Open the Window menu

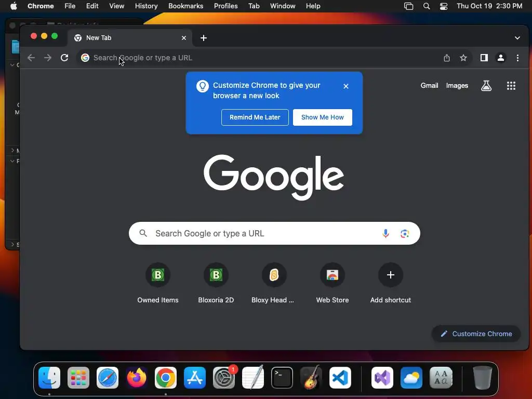click(x=283, y=6)
